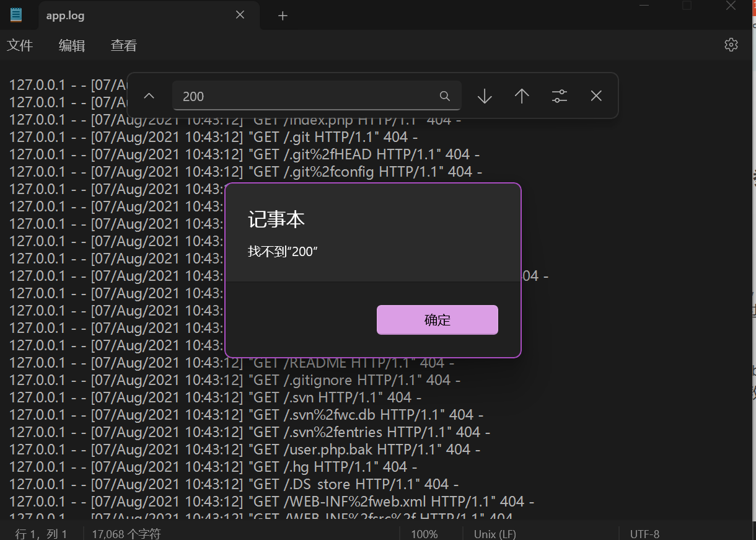
Task: Click the 100% zoom level control
Action: pyautogui.click(x=424, y=534)
